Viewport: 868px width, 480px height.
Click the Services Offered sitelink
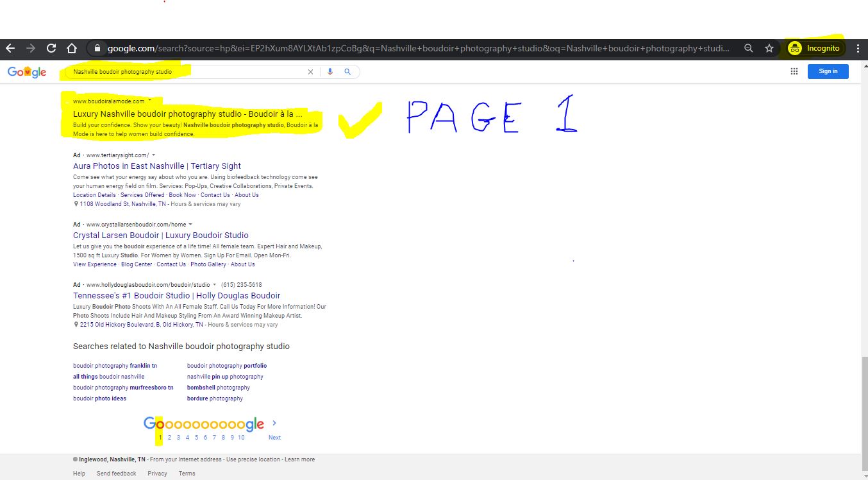pyautogui.click(x=142, y=195)
